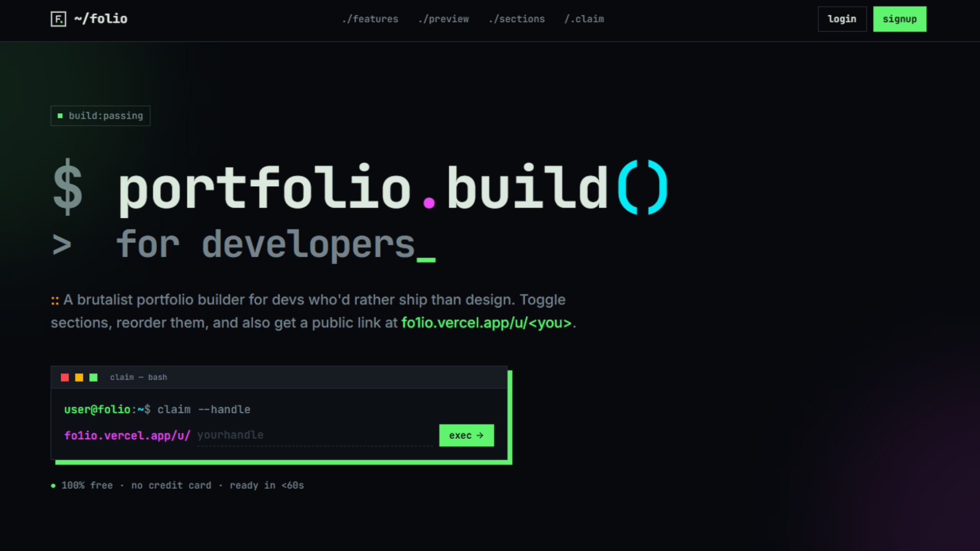
Task: Jump to the /.claim nav item
Action: [584, 19]
